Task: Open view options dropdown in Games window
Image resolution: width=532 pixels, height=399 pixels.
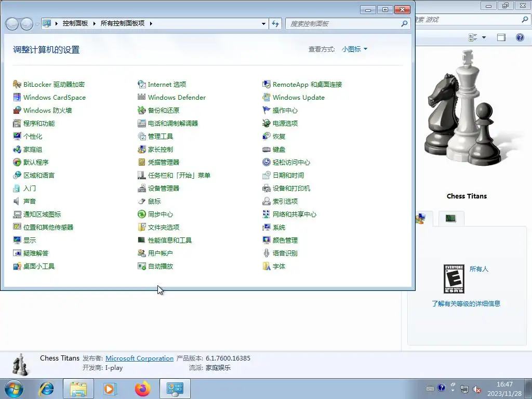Action: pos(484,37)
